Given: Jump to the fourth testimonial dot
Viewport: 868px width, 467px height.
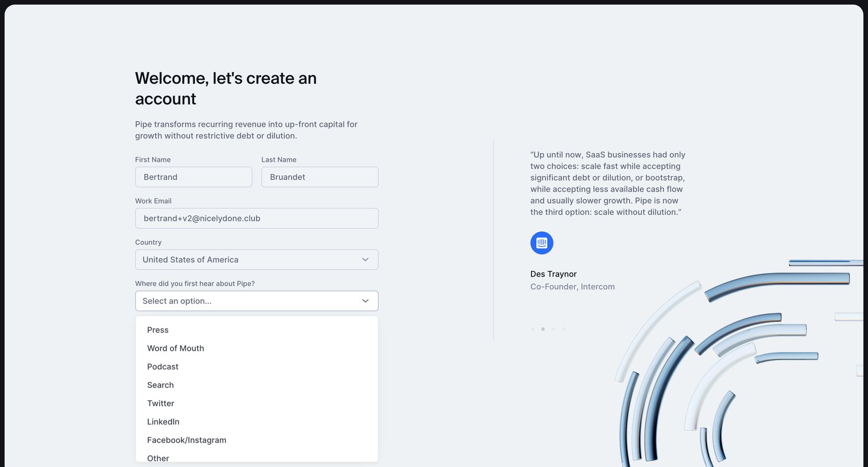Looking at the screenshot, I should 564,329.
